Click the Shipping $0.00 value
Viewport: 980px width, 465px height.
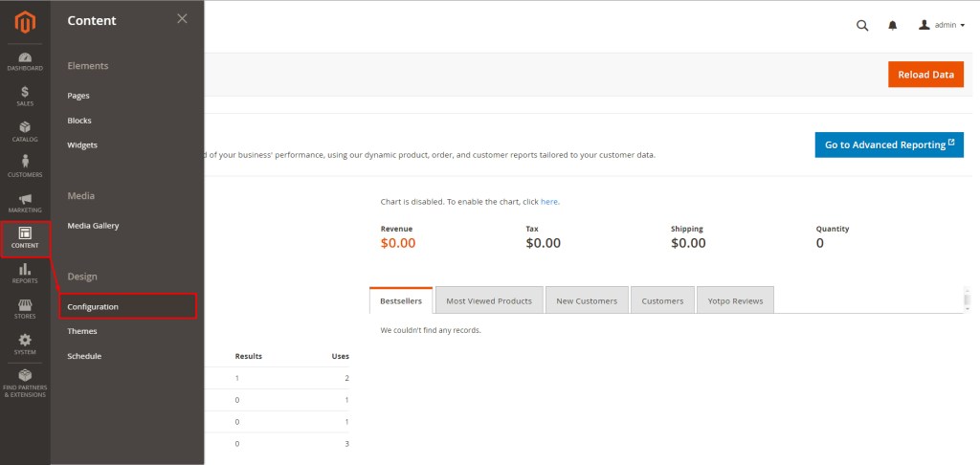click(688, 243)
